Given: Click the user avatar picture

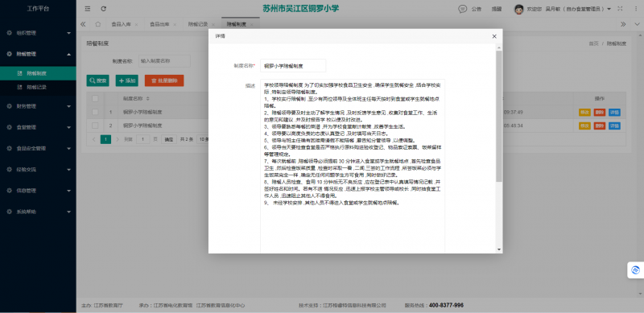Looking at the screenshot, I should pyautogui.click(x=518, y=9).
